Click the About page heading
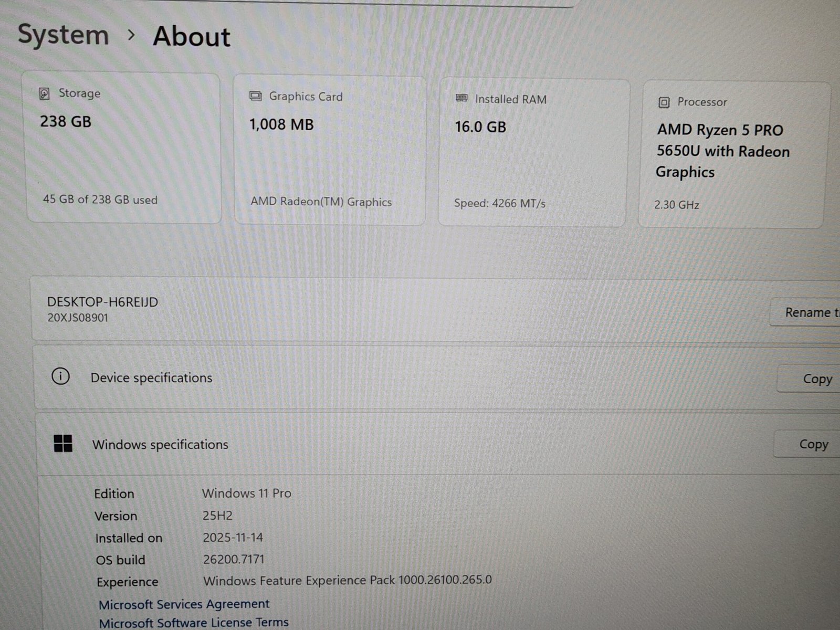This screenshot has height=630, width=840. point(192,37)
